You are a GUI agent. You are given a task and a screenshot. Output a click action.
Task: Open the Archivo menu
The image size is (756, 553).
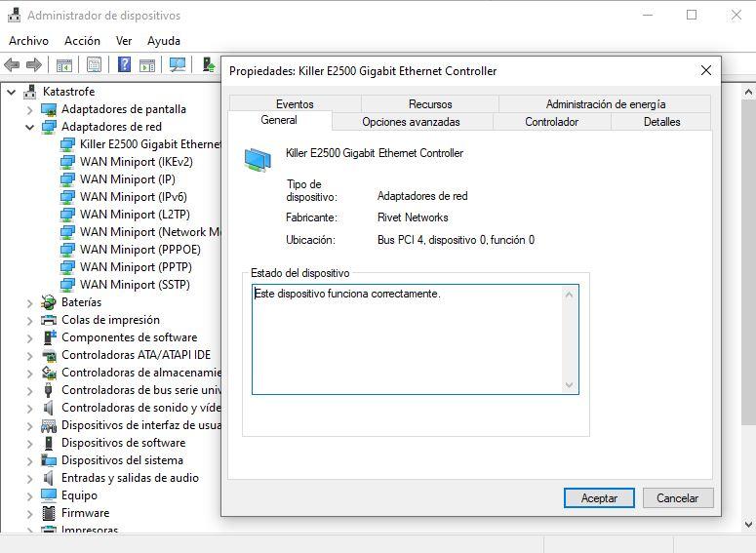[29, 41]
